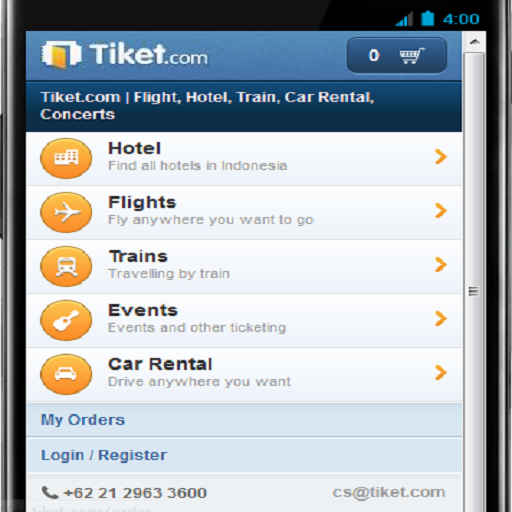Tap the orange Hotel building icon
512x512 pixels.
click(x=66, y=158)
